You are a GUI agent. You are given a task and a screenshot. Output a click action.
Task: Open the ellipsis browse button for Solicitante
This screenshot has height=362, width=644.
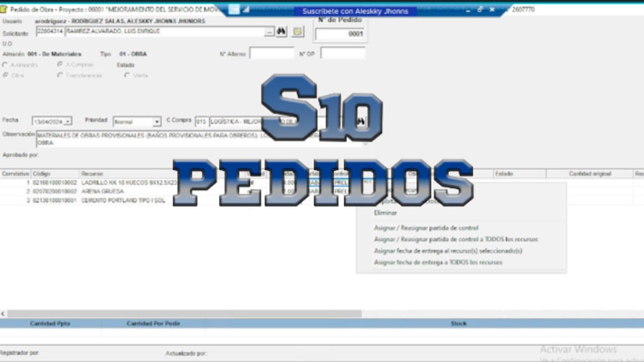[270, 32]
